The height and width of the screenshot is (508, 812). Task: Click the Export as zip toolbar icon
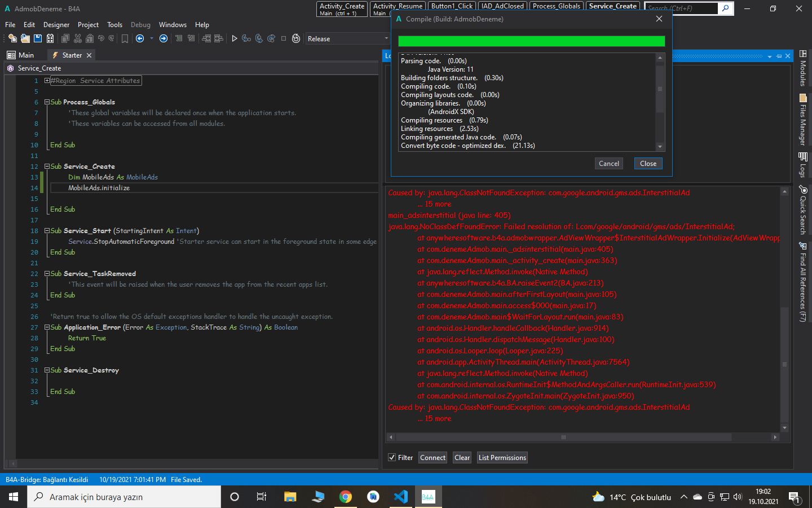50,38
